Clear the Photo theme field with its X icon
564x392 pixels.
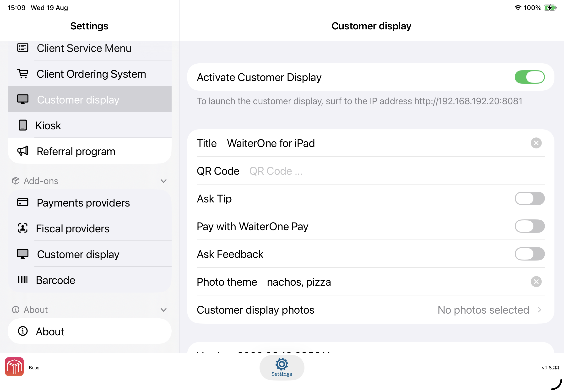[536, 282]
